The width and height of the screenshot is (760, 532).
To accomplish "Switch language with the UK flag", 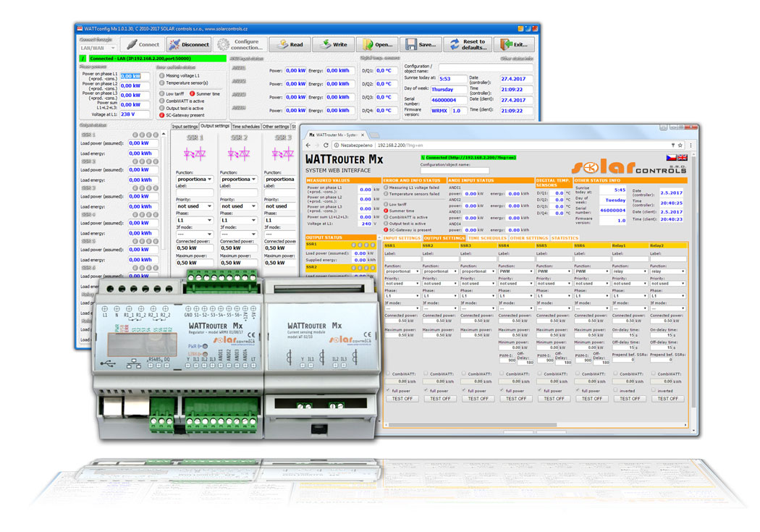I will coord(683,158).
